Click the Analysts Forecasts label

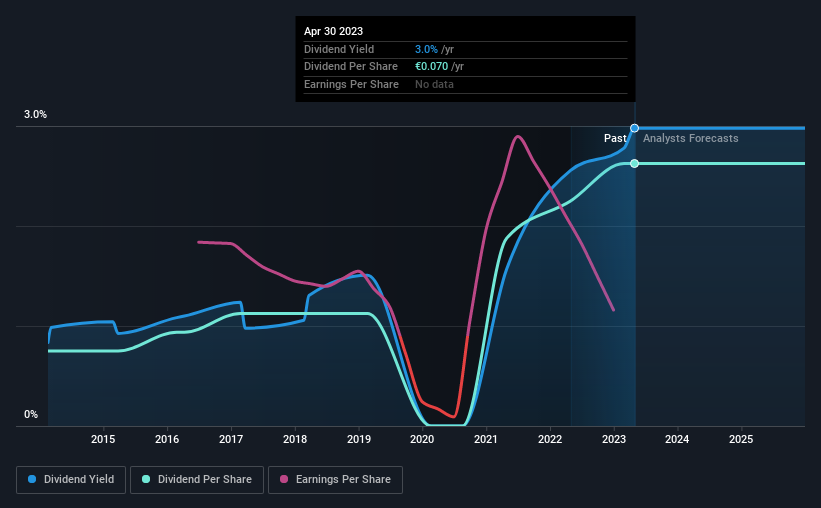[691, 138]
